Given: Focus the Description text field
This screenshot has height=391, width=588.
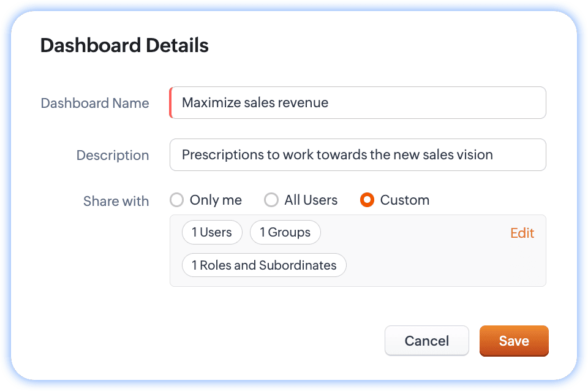Looking at the screenshot, I should pos(358,154).
